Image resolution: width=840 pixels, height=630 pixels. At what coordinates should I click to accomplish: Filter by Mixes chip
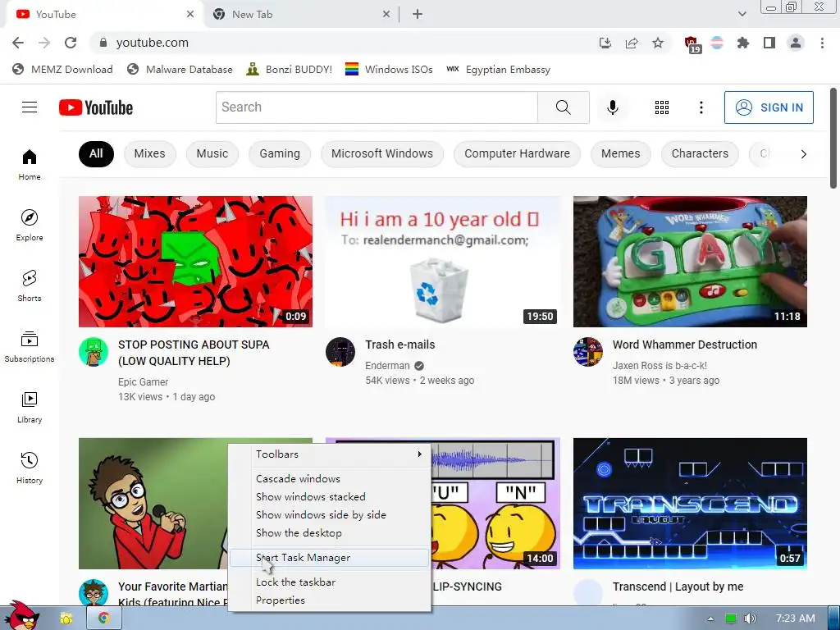point(149,153)
